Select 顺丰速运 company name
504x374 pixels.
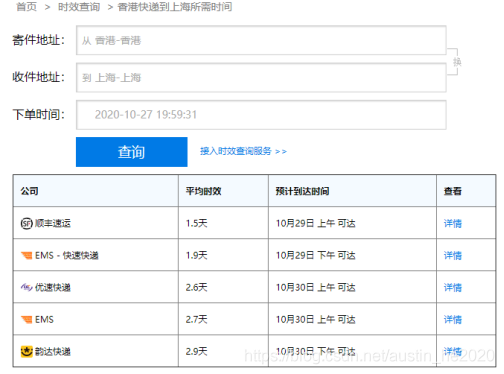coord(53,223)
